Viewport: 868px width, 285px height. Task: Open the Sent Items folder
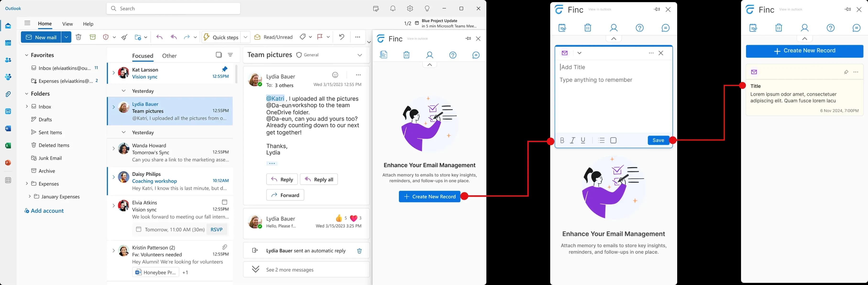[x=50, y=132]
